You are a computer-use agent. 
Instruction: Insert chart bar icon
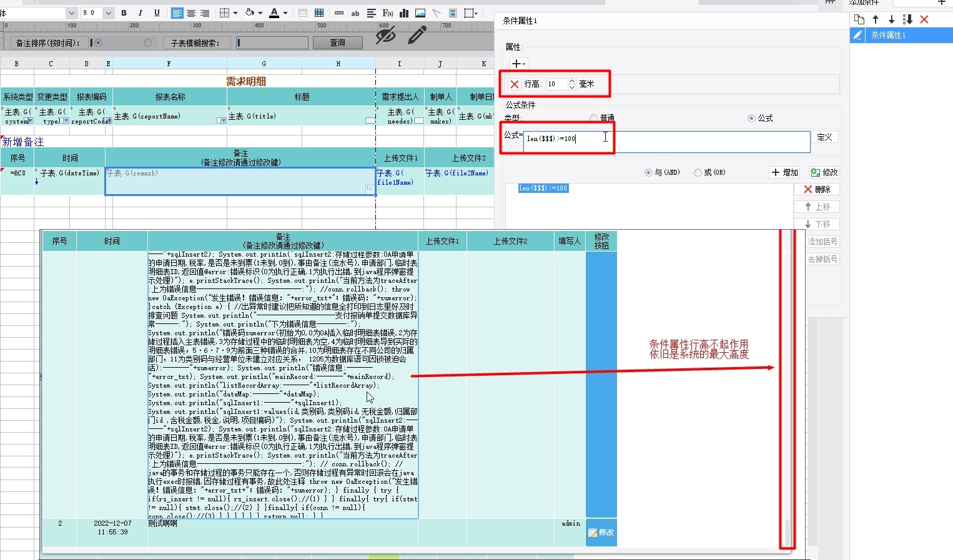click(404, 12)
